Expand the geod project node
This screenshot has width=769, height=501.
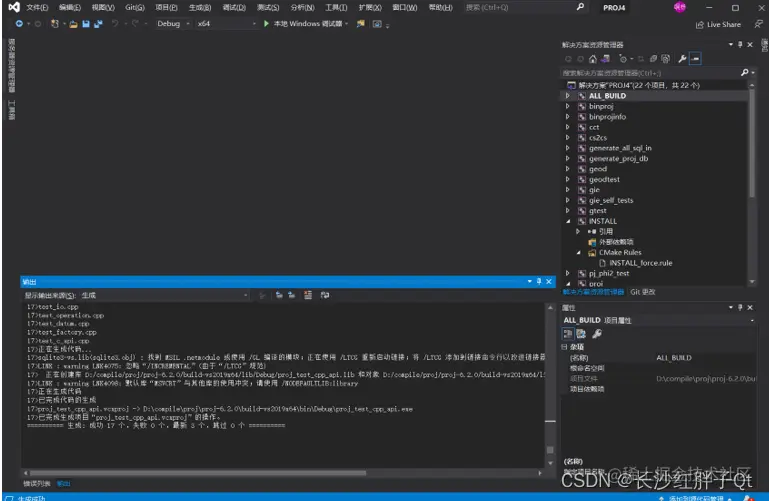point(568,169)
